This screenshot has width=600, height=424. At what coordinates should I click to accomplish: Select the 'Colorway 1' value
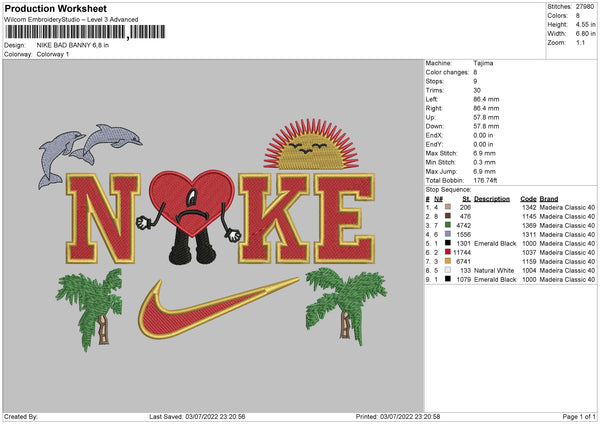pyautogui.click(x=53, y=54)
